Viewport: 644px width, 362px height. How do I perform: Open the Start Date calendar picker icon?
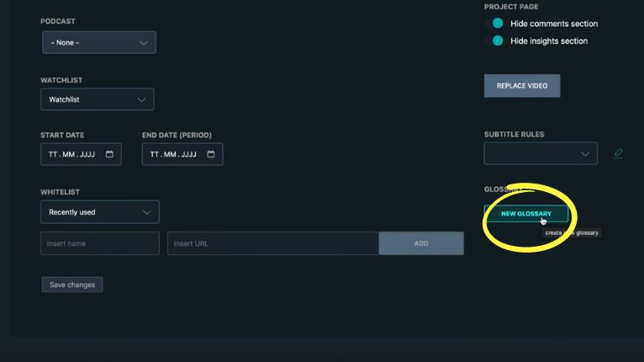pyautogui.click(x=109, y=154)
